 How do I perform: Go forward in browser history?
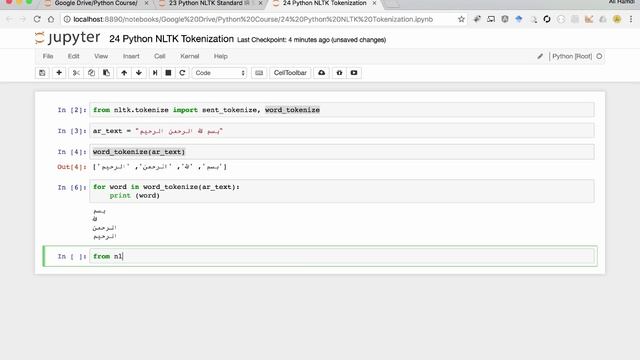pyautogui.click(x=23, y=19)
